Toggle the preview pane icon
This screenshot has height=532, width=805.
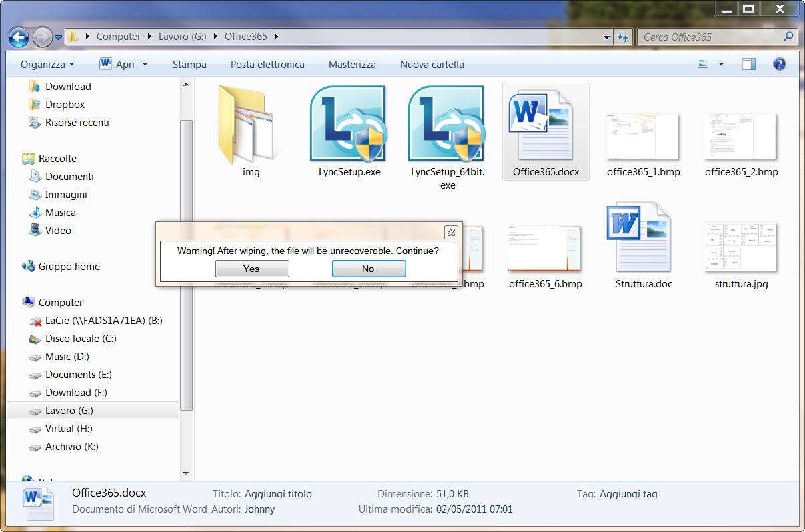pos(748,64)
